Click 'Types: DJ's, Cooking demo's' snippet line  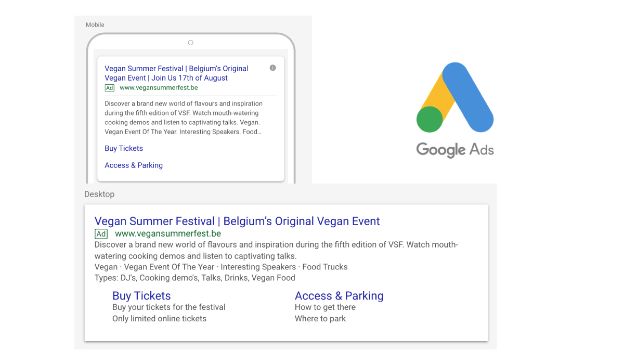click(195, 278)
